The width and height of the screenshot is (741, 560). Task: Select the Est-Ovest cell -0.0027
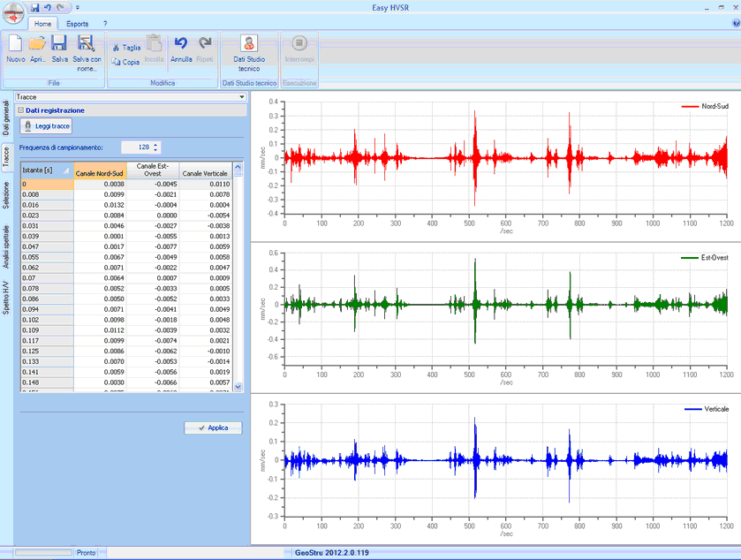(153, 226)
